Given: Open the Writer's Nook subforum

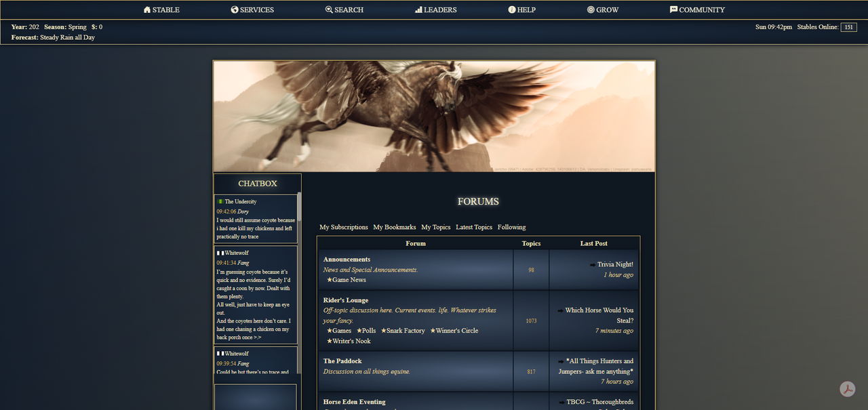Looking at the screenshot, I should point(351,341).
